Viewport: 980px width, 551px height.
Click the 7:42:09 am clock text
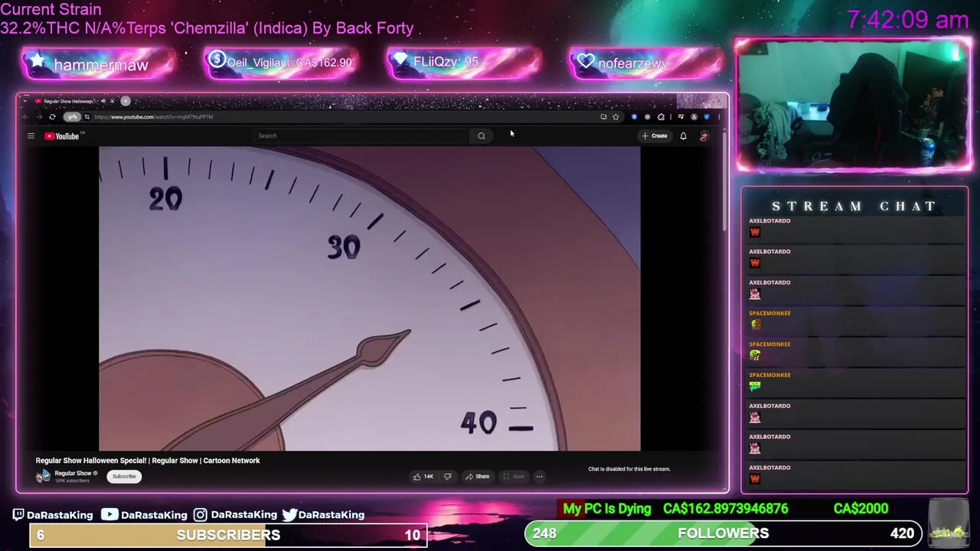coord(907,20)
